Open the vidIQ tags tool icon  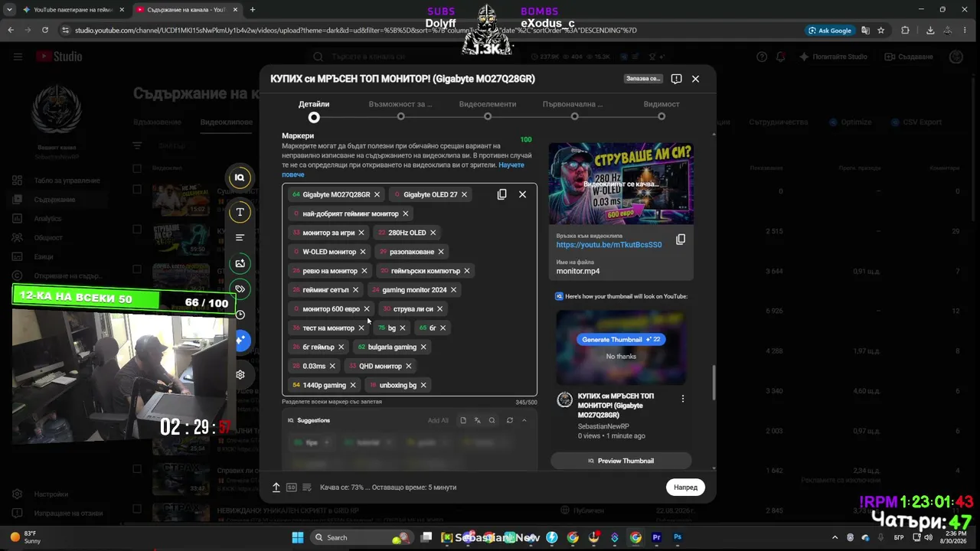tap(240, 289)
